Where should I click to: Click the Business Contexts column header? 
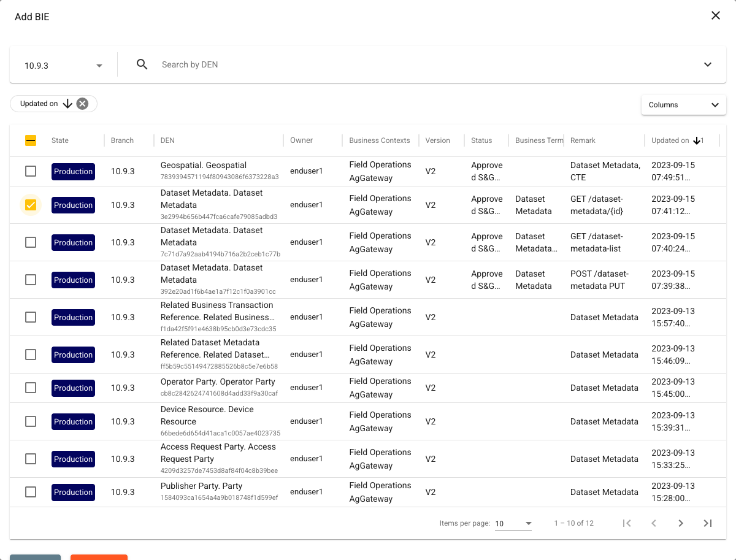(380, 140)
